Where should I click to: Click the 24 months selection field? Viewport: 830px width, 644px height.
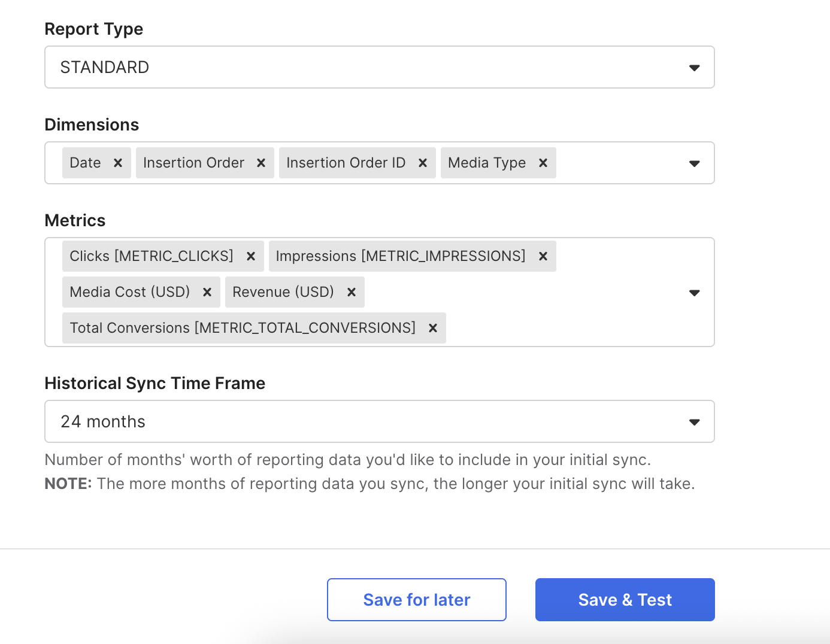(359, 421)
